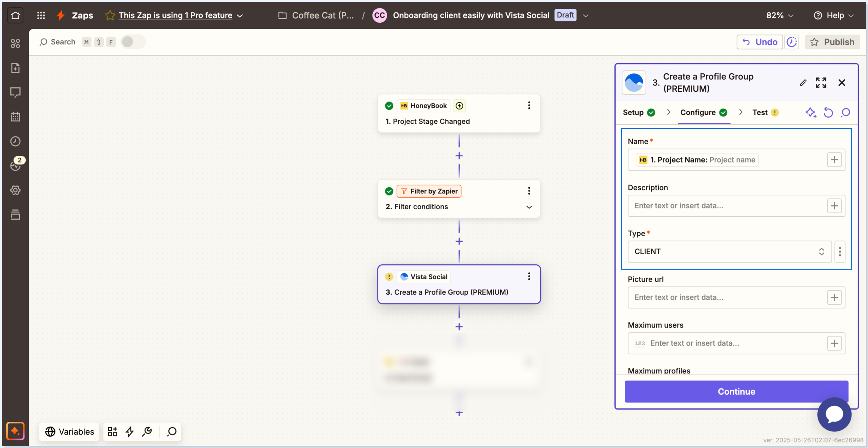Open the Help dropdown menu
Viewport: 868px width, 448px height.
[833, 16]
